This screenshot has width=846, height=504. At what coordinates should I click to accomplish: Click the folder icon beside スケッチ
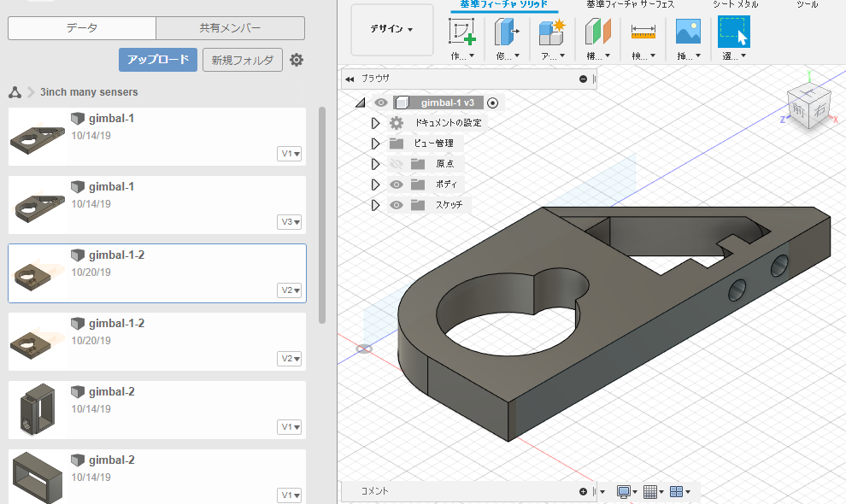(418, 205)
